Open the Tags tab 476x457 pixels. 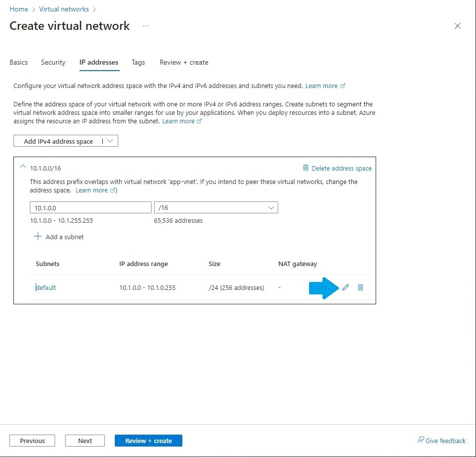click(x=138, y=62)
